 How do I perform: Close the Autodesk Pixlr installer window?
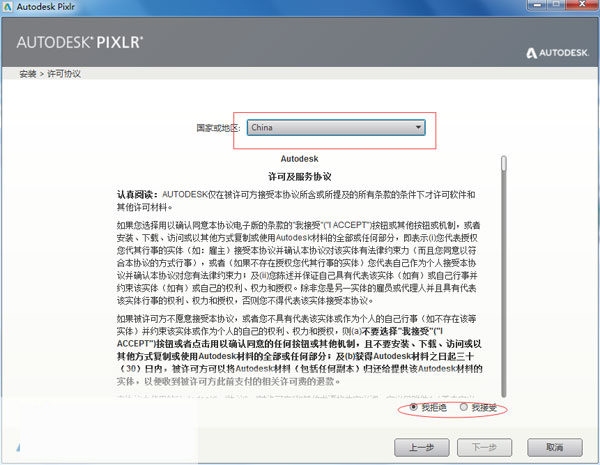click(582, 4)
